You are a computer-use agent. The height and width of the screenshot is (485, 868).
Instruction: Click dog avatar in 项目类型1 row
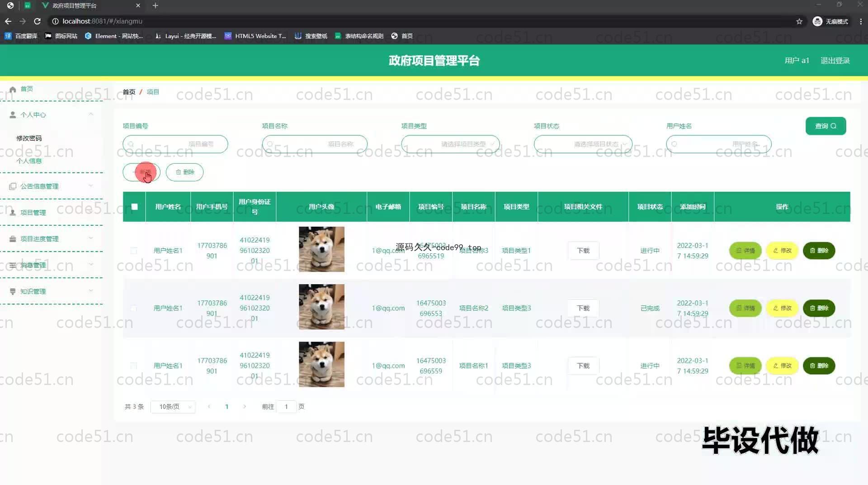click(x=321, y=249)
